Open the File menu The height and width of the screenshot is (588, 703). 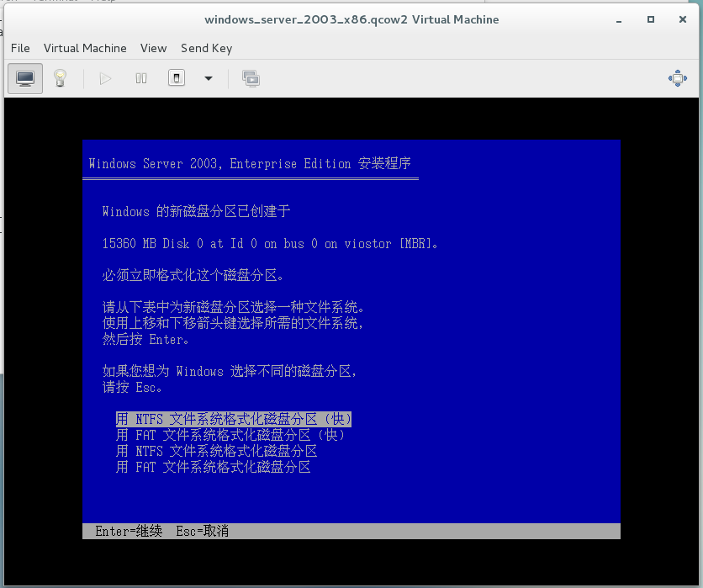point(20,49)
